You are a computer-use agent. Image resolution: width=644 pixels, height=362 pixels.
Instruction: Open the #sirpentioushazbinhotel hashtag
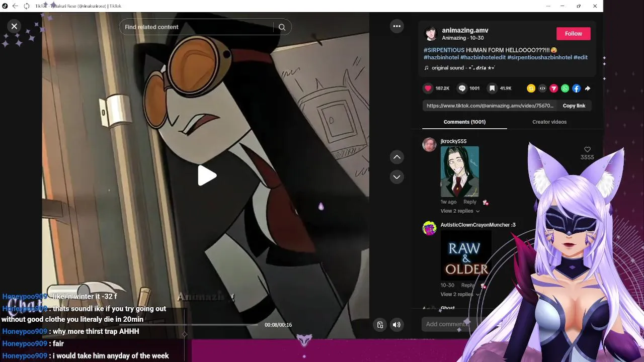click(539, 57)
